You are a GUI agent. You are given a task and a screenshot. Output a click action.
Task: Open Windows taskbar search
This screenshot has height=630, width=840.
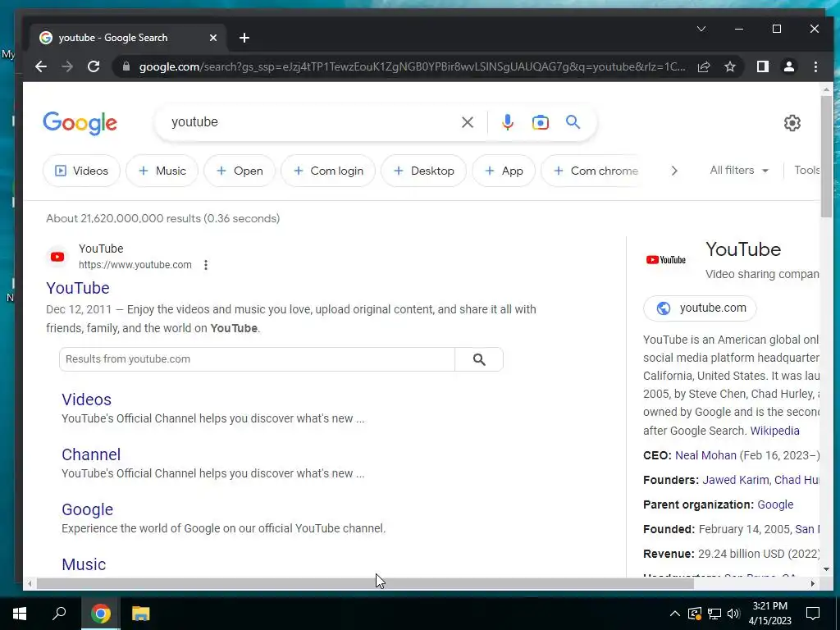point(59,614)
